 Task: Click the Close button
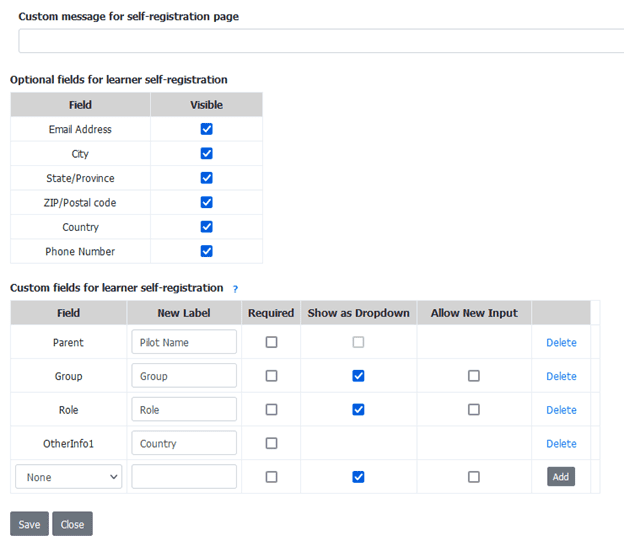[x=72, y=524]
